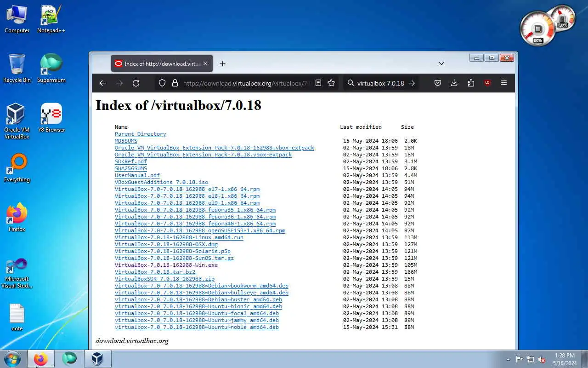Download the Debian buster deb package
Image resolution: width=588 pixels, height=368 pixels.
[198, 299]
